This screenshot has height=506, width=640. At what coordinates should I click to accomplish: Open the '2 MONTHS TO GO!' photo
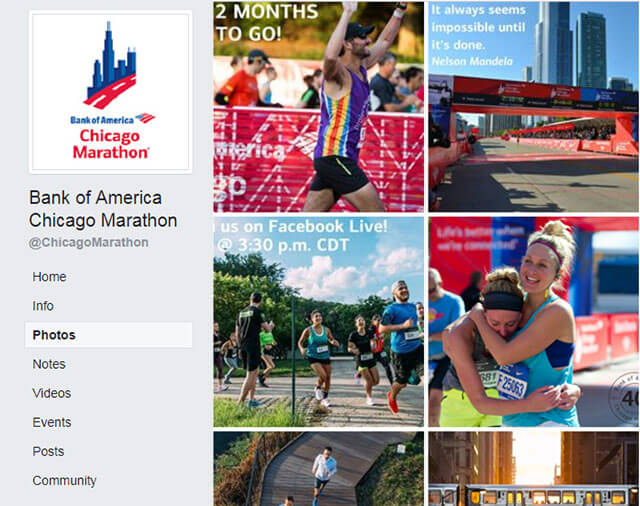[318, 107]
